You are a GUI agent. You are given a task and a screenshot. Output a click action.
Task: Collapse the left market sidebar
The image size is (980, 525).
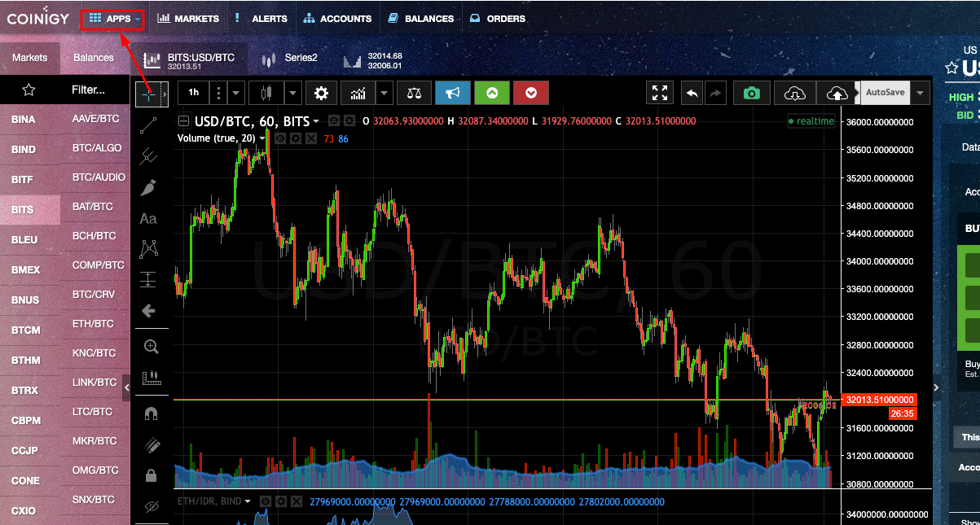[x=126, y=388]
